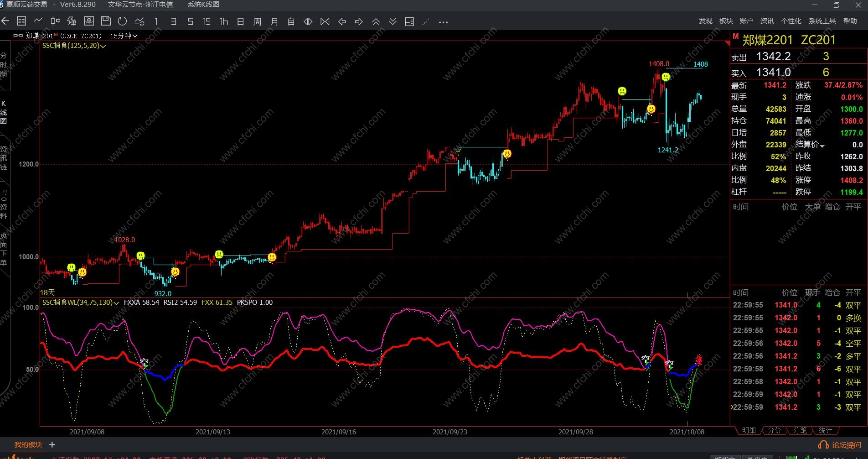This screenshot has width=868, height=459.
Task: Select the candlestick K-line chart icon
Action: tap(55, 21)
